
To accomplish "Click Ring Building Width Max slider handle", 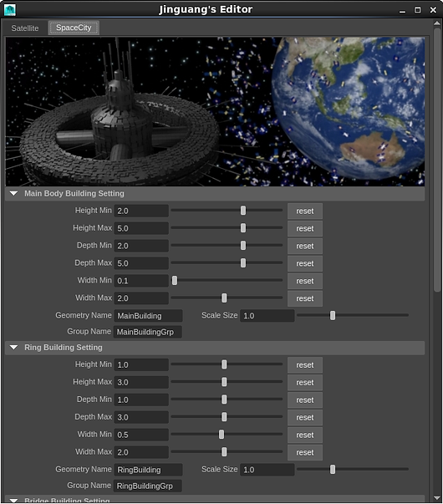I will click(x=224, y=451).
